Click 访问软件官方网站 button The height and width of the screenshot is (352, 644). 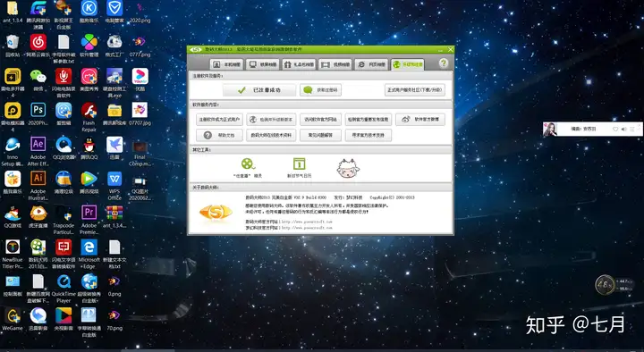pos(321,120)
